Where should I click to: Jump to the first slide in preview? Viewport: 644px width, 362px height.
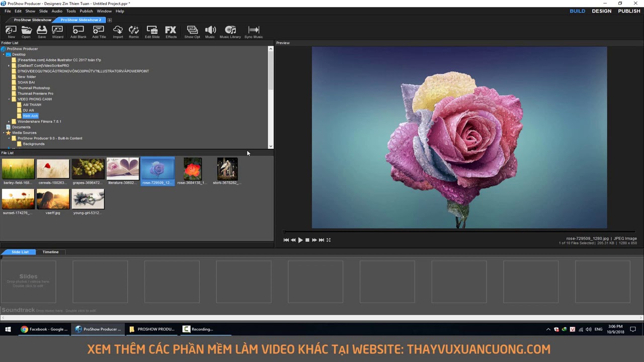[286, 240]
